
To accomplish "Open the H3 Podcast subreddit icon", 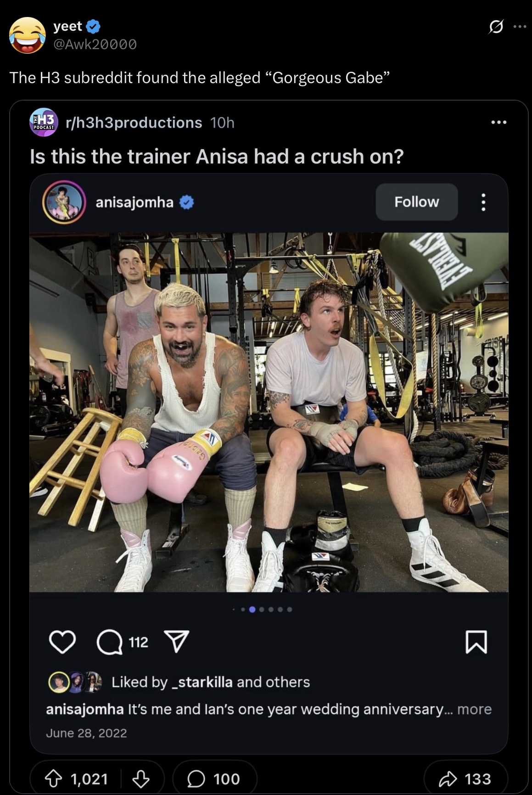I will [44, 122].
